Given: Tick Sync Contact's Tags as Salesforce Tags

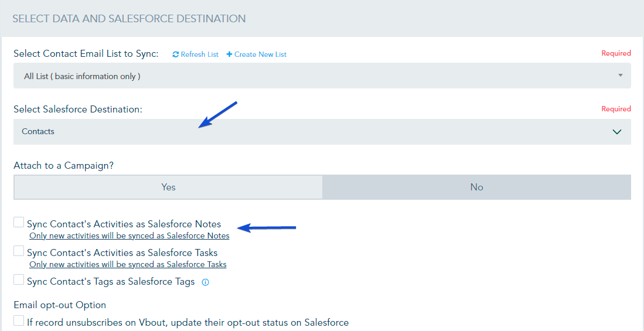Looking at the screenshot, I should point(19,279).
